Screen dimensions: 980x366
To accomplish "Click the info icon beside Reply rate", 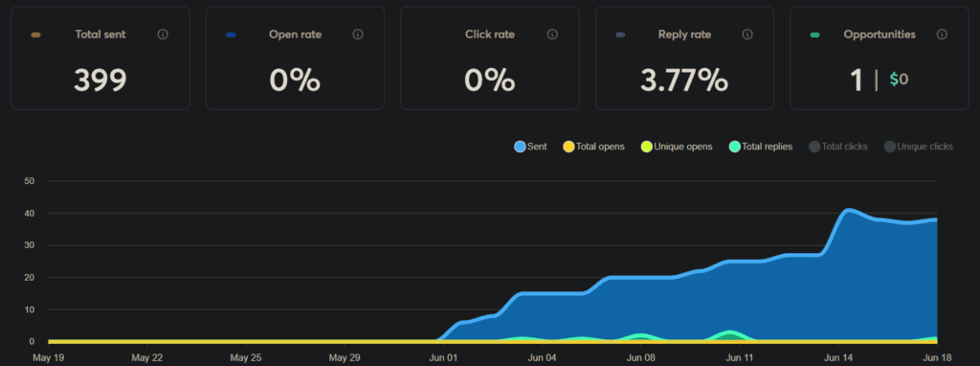I will 746,34.
